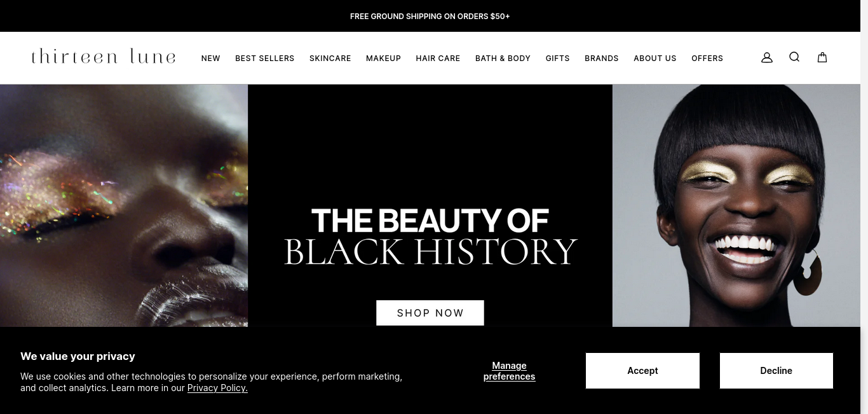Decline cookies in privacy banner
Viewport: 868px width, 414px height.
pos(776,371)
